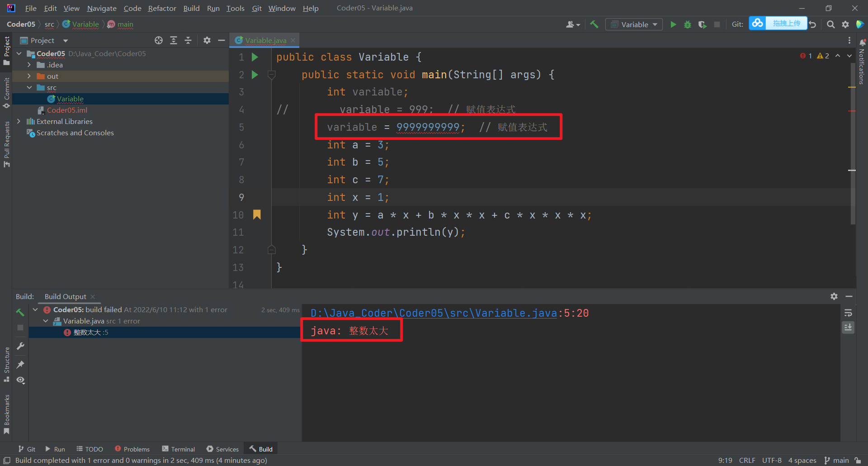Click the rollback/undo Git icon
This screenshot has width=868, height=466.
(813, 24)
